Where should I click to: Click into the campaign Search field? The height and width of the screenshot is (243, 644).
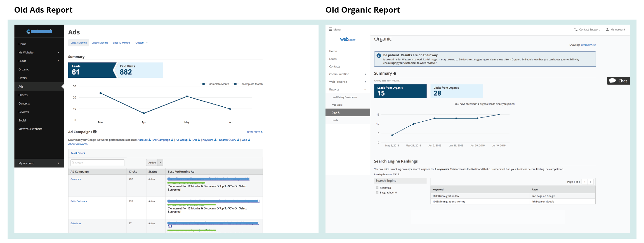coord(97,163)
